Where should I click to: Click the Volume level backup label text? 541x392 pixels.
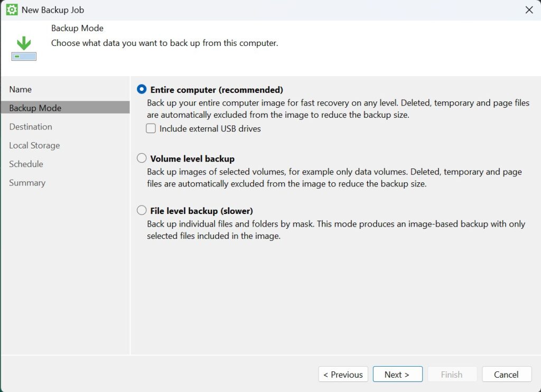point(192,158)
